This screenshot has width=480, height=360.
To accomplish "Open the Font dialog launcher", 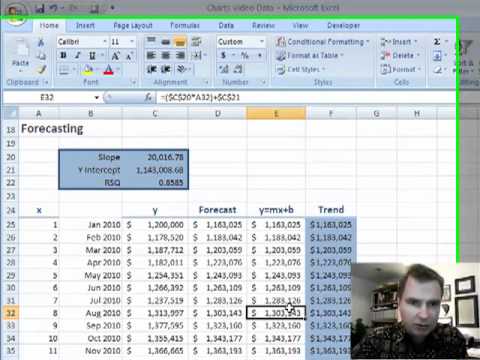I will pos(133,82).
